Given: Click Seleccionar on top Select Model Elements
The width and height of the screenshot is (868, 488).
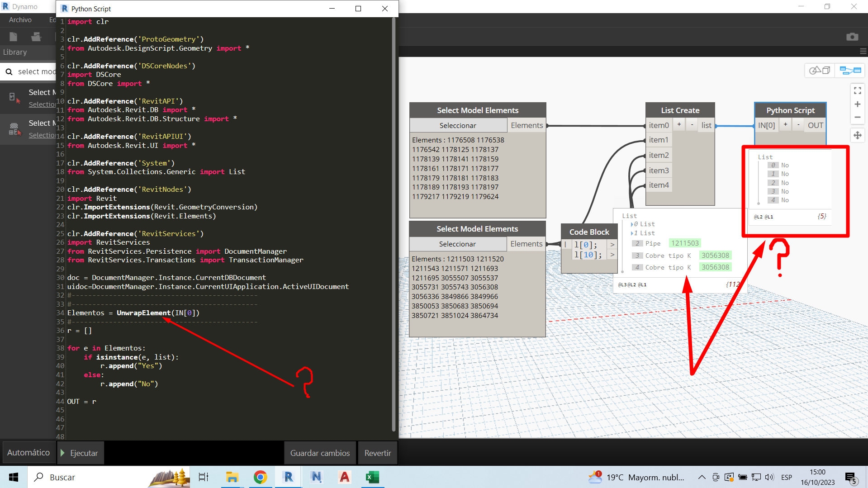Looking at the screenshot, I should click(x=458, y=125).
